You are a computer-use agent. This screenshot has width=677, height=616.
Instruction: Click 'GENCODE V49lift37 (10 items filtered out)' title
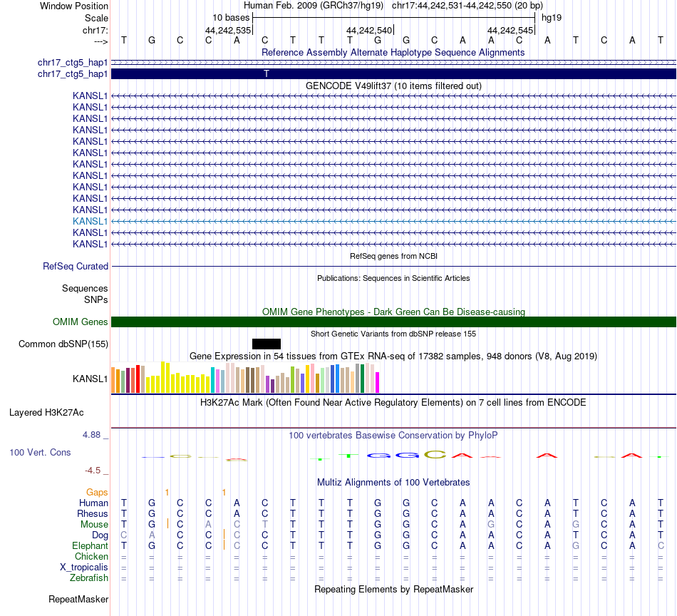pos(393,86)
